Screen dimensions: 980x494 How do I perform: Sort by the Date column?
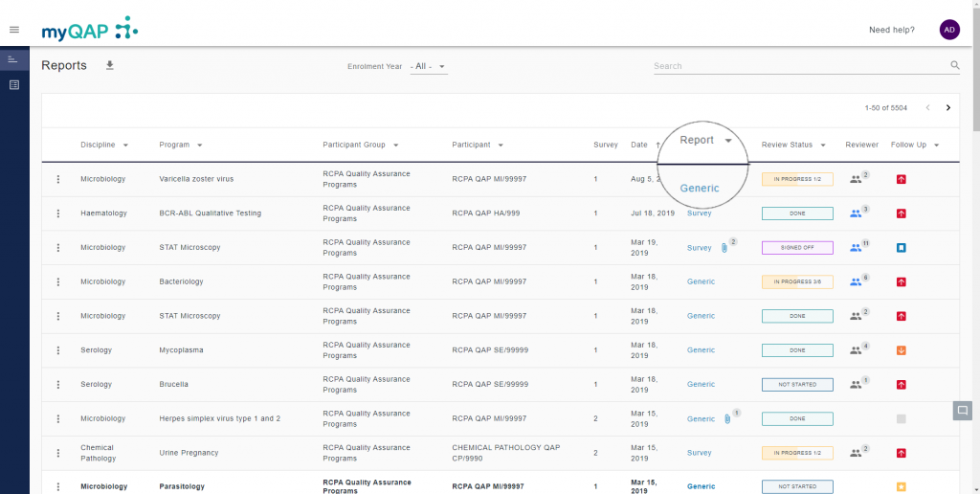coord(638,145)
